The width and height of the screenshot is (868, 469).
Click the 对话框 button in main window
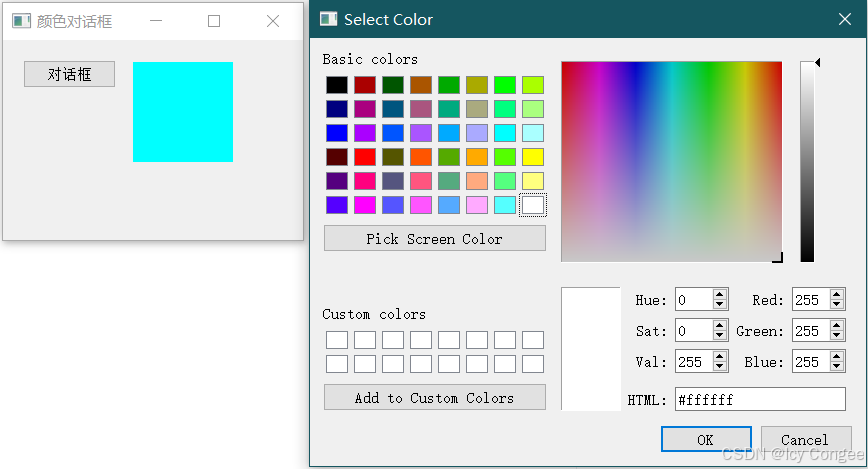click(x=69, y=74)
